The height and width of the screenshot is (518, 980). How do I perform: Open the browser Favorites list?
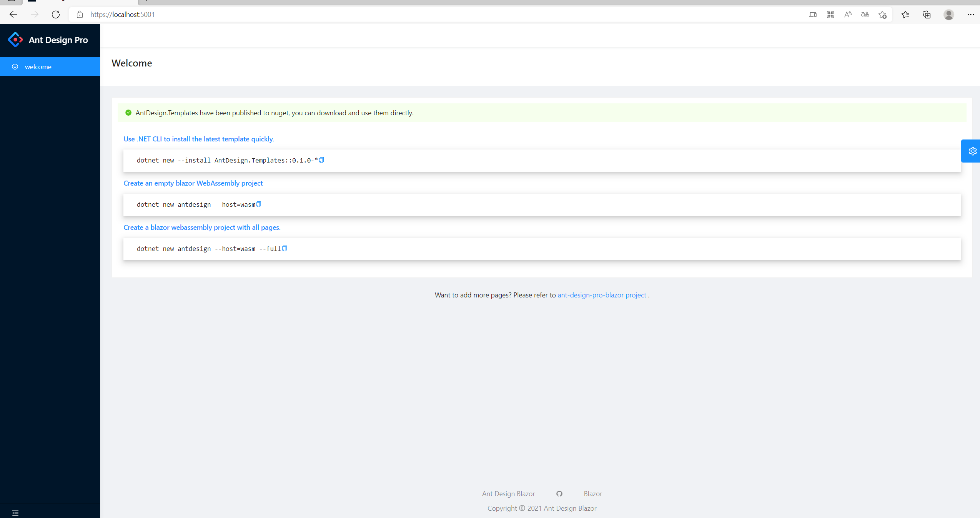click(905, 15)
